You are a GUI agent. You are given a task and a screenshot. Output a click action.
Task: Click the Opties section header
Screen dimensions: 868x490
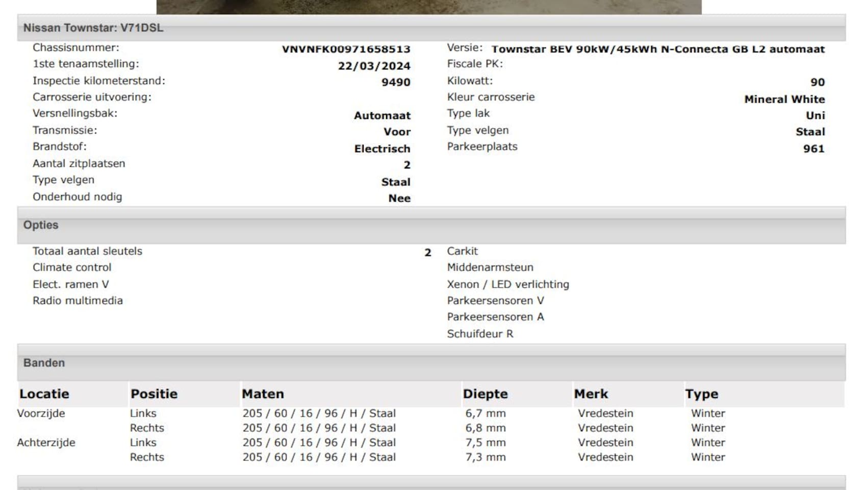[41, 225]
